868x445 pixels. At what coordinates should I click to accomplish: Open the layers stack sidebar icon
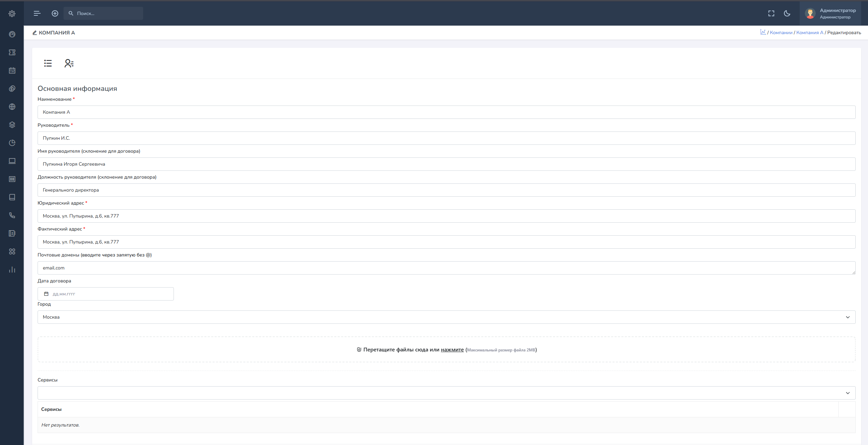tap(12, 125)
